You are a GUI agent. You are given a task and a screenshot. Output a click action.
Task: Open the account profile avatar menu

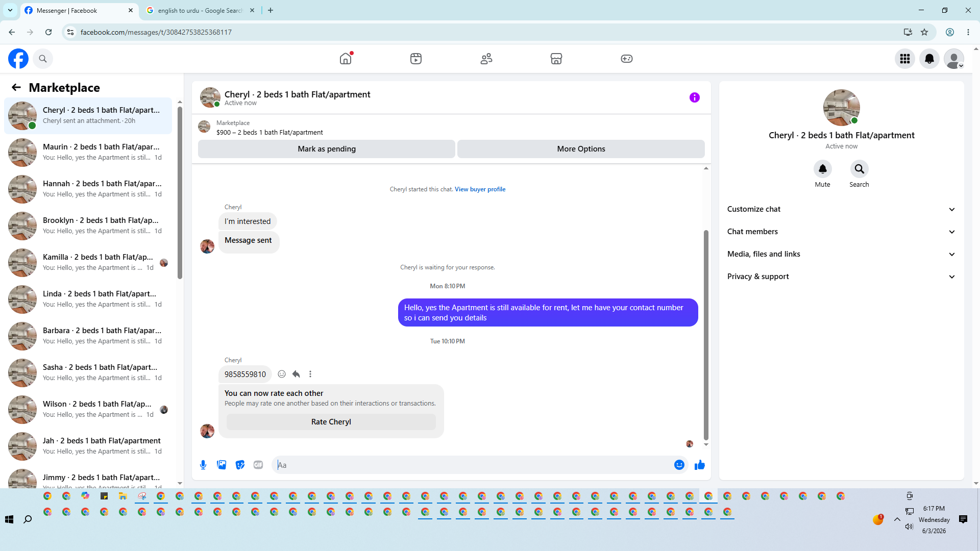[x=954, y=59]
